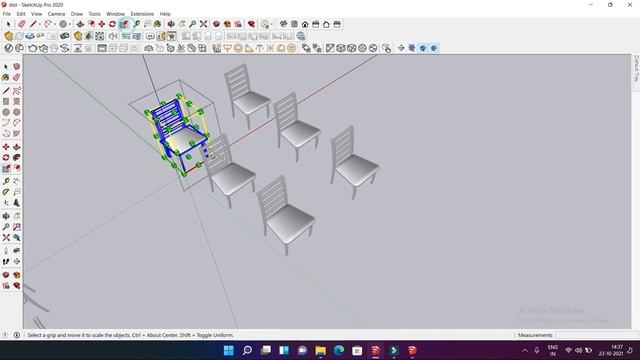Open the Draw menu

tap(77, 14)
